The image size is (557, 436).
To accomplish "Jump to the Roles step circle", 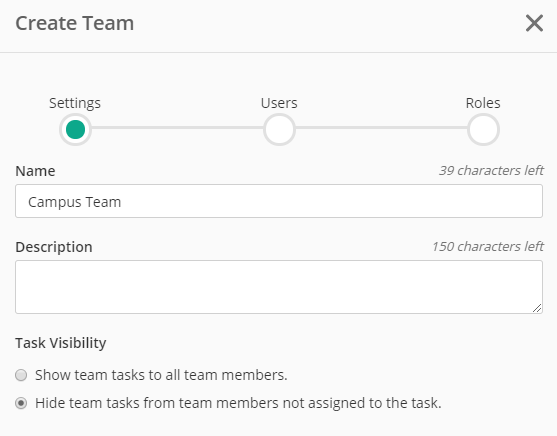I will pyautogui.click(x=483, y=129).
